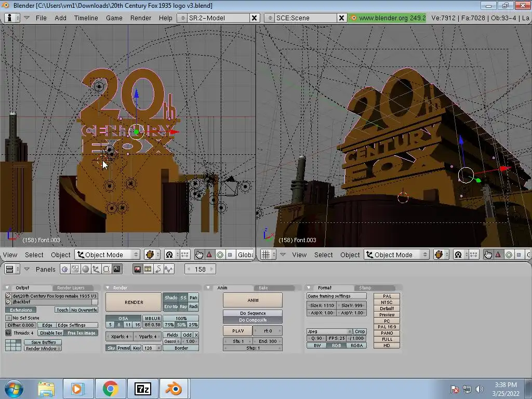Click the Save Buffers button
Screen dimensions: 532x399
point(43,342)
